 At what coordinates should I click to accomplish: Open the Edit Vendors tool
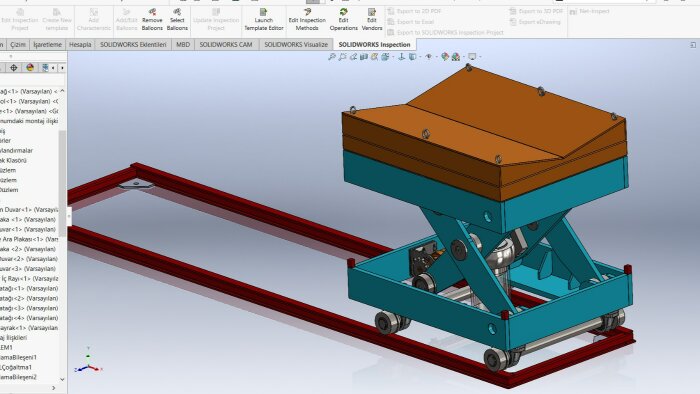[x=372, y=20]
